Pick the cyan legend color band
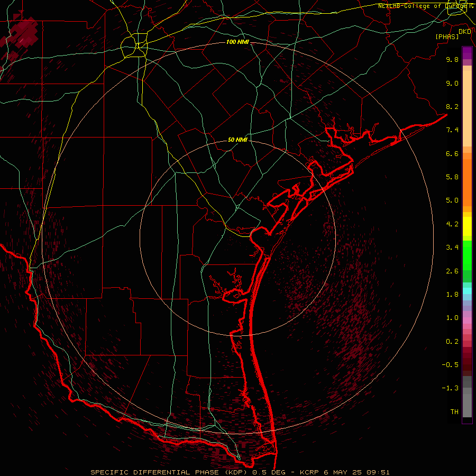 pyautogui.click(x=467, y=291)
